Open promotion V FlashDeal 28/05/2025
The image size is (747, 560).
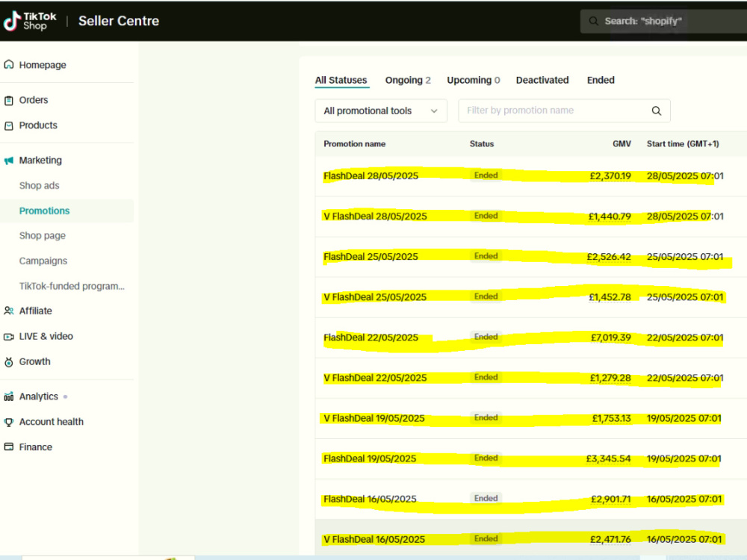375,217
